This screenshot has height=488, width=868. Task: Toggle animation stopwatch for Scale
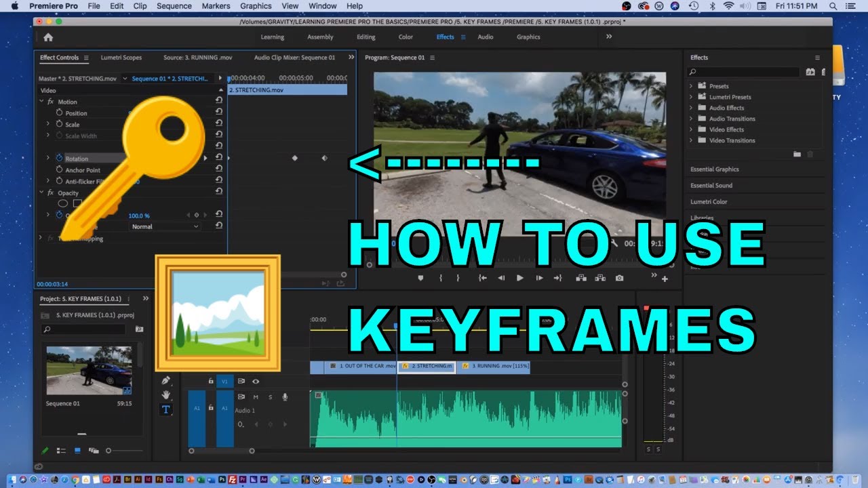pyautogui.click(x=59, y=125)
